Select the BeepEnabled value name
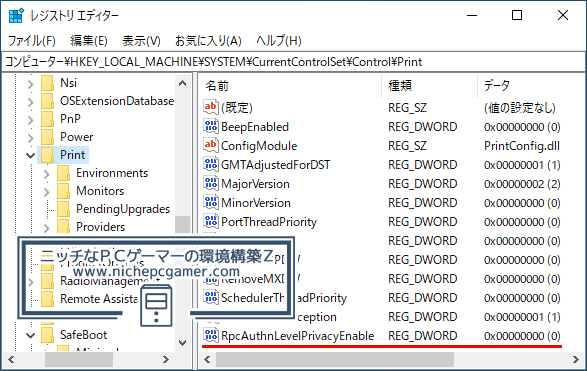This screenshot has width=587, height=371. click(x=255, y=127)
